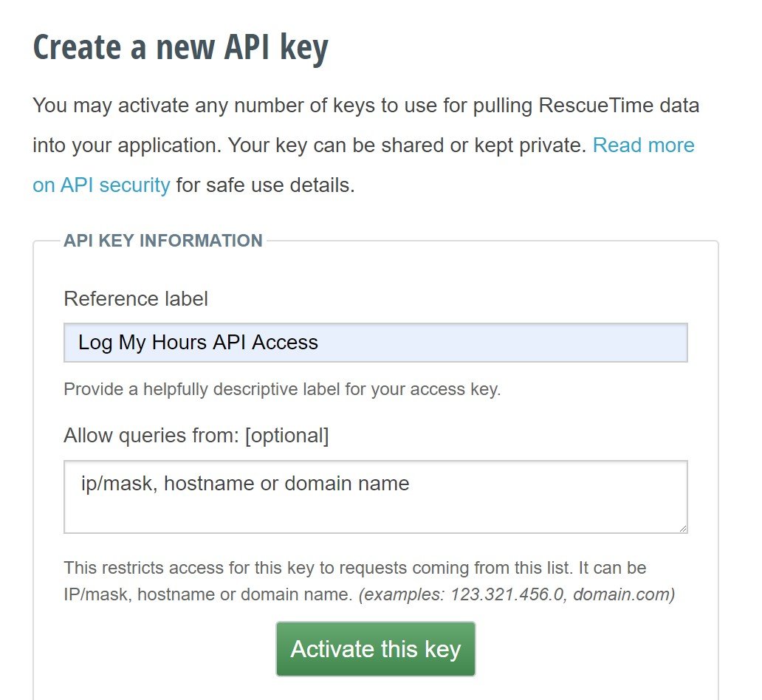Click the Allow queries from caption
This screenshot has height=700, width=762.
pos(151,435)
